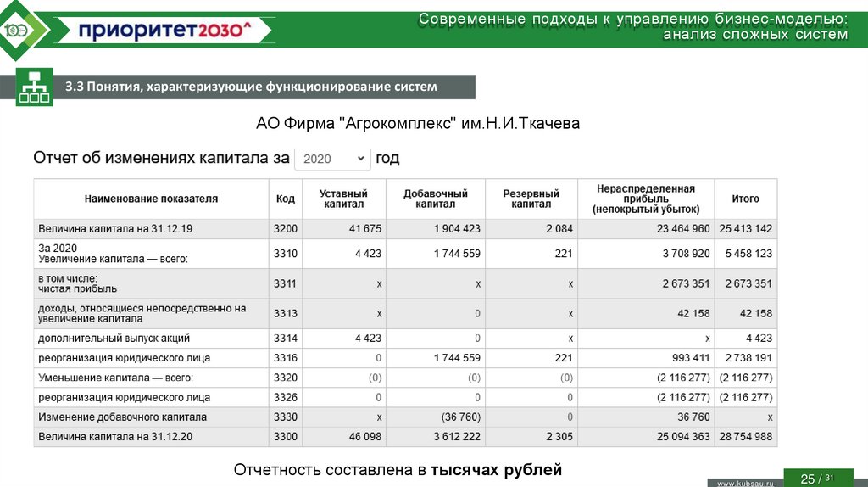Select row label 'Величина капитала на 31.12.19'
This screenshot has height=487, width=868.
(x=115, y=229)
